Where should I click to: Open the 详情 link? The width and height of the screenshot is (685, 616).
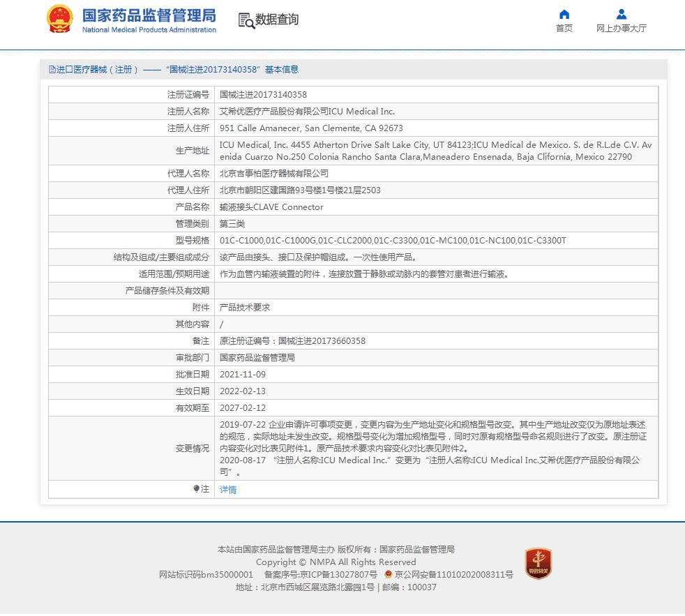pyautogui.click(x=228, y=489)
